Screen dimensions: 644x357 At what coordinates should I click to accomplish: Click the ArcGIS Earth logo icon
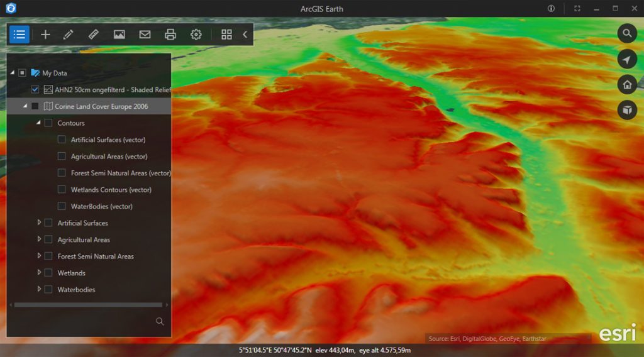[x=11, y=8]
